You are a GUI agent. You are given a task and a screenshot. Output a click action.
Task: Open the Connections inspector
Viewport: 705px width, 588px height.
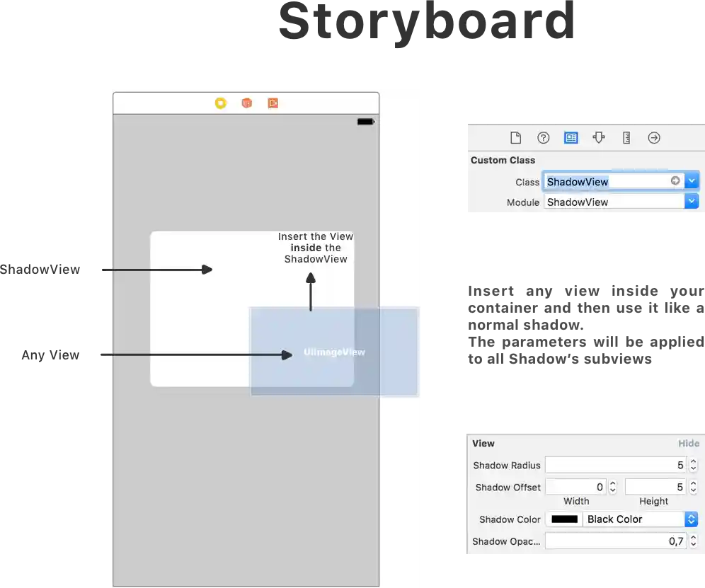pyautogui.click(x=654, y=137)
